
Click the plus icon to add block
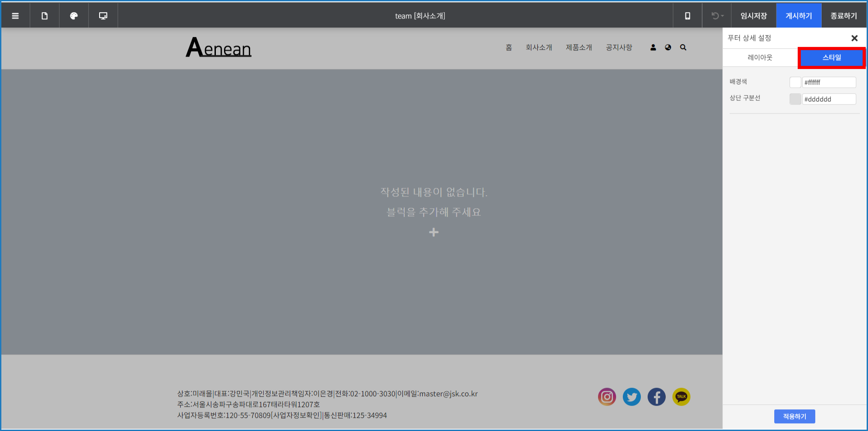[x=434, y=232]
